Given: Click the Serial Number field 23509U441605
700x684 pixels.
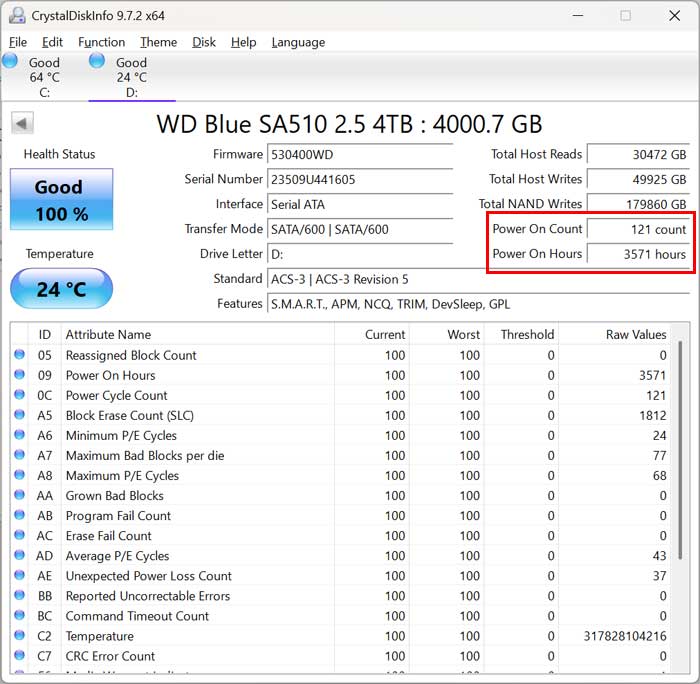Looking at the screenshot, I should click(x=360, y=179).
